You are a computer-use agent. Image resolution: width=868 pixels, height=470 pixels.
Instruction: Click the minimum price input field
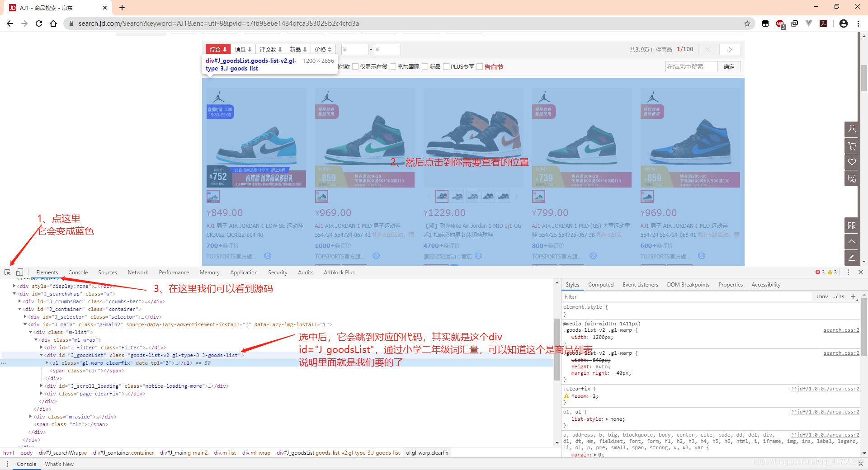(x=354, y=49)
